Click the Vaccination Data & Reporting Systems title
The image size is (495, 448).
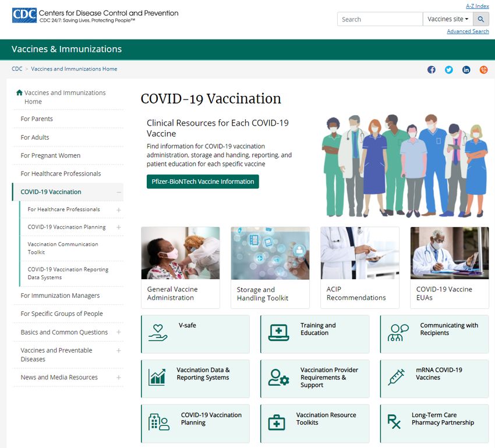203,374
